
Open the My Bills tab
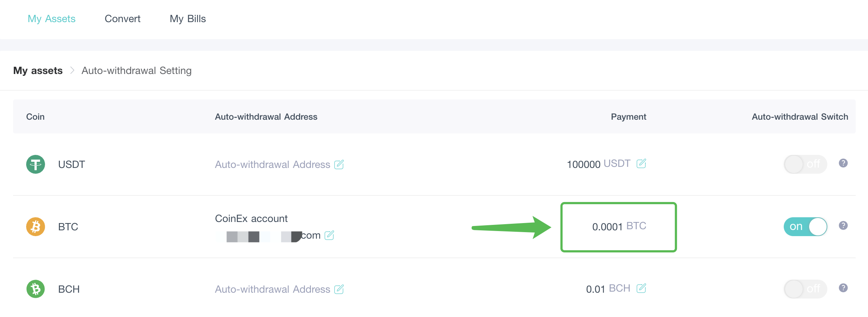click(188, 19)
